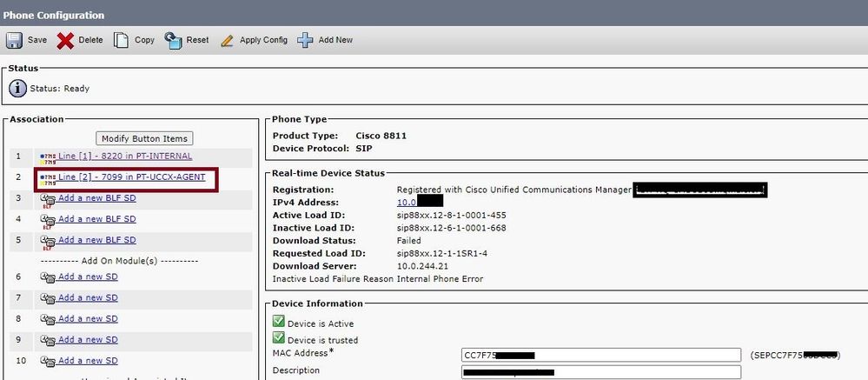Click the Reset phone icon
This screenshot has height=380, width=868.
[173, 40]
